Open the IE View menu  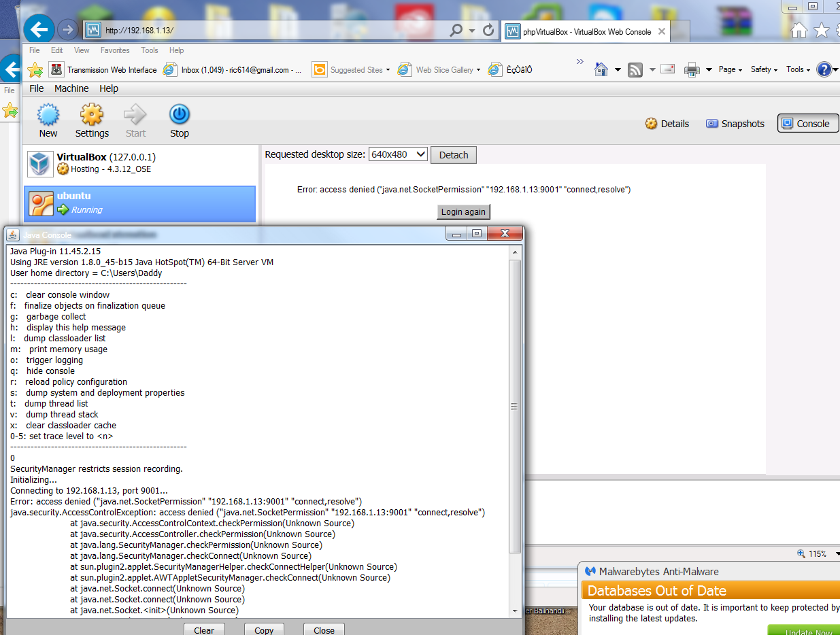pyautogui.click(x=82, y=50)
